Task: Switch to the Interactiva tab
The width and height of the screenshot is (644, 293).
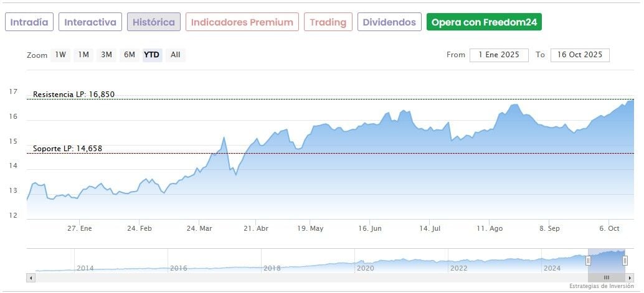Action: coord(90,22)
